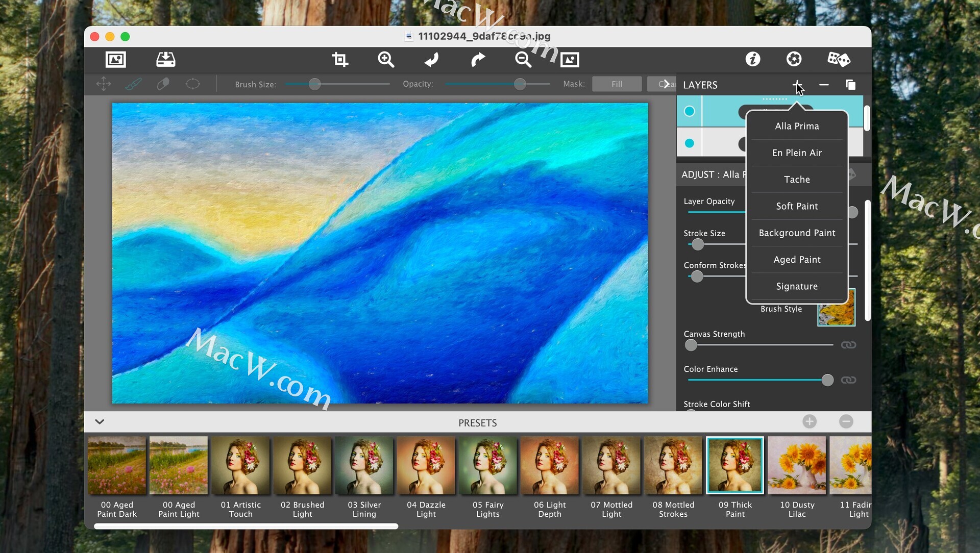This screenshot has height=553, width=980.
Task: Remove selected layer with minus icon
Action: [824, 85]
